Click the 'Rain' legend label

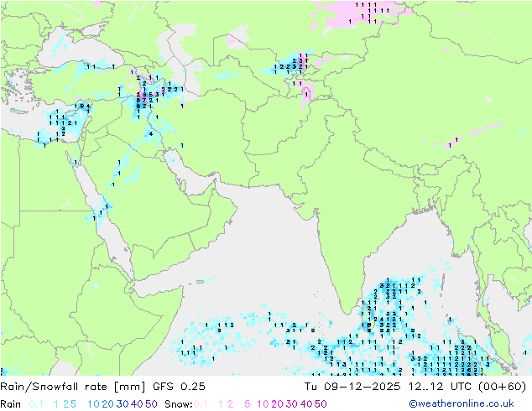pyautogui.click(x=11, y=404)
